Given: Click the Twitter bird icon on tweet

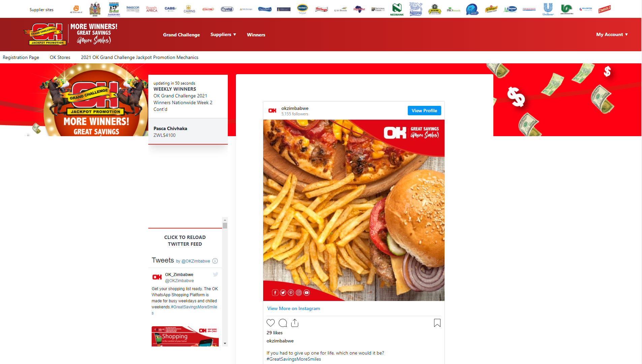Looking at the screenshot, I should tap(215, 274).
